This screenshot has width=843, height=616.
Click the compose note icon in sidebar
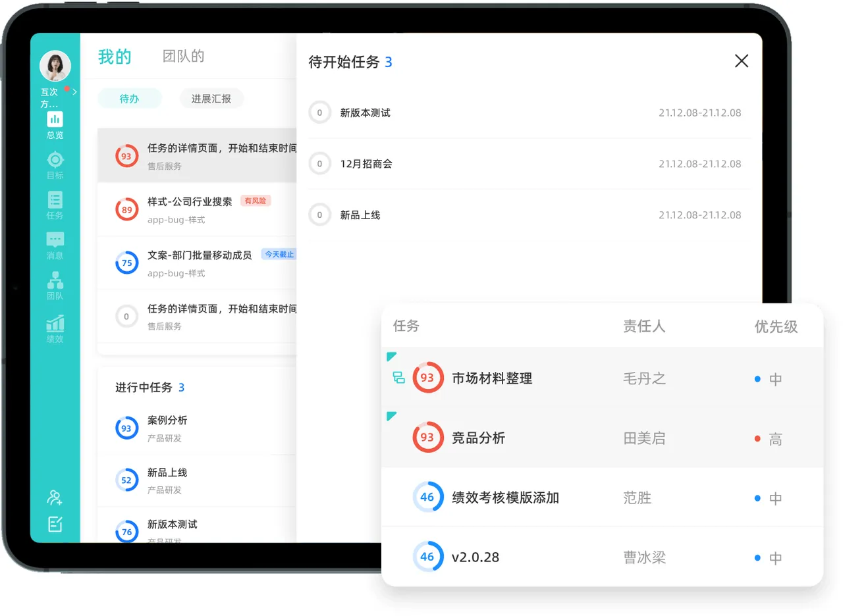[x=55, y=524]
